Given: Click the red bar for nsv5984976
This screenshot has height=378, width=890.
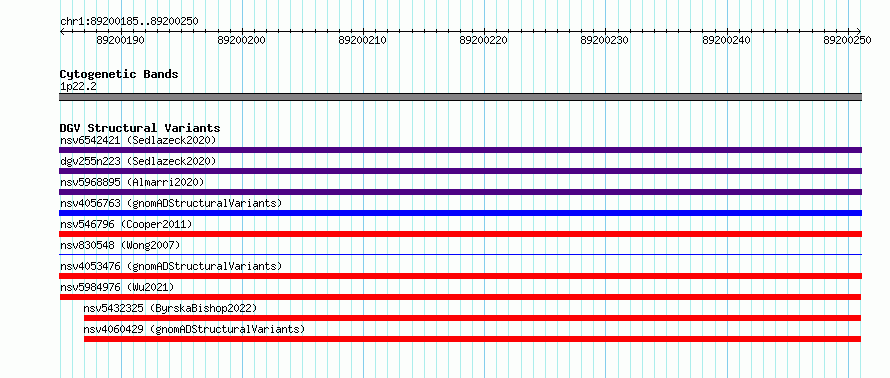Looking at the screenshot, I should (x=460, y=297).
